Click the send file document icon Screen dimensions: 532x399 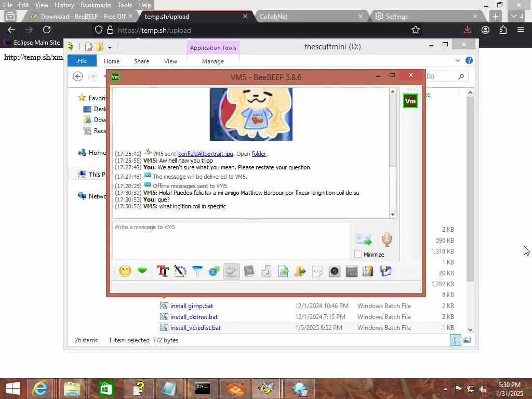(283, 271)
